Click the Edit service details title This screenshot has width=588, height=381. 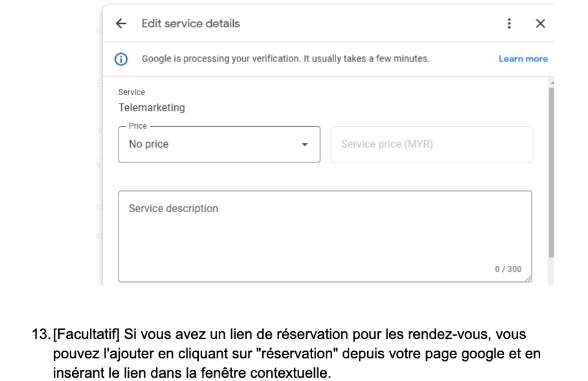click(x=190, y=24)
